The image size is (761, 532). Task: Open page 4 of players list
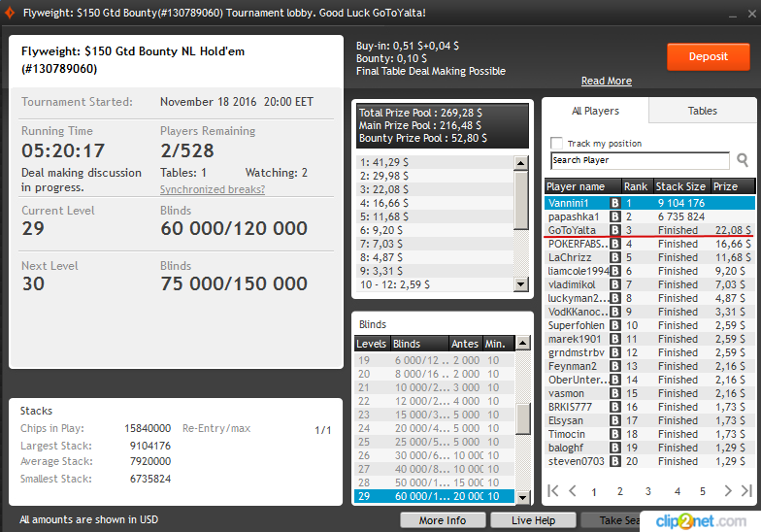[x=678, y=491]
